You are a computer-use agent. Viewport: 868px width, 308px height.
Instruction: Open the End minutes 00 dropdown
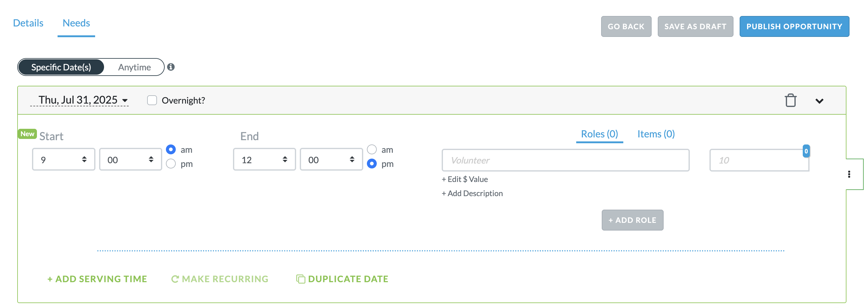pyautogui.click(x=331, y=160)
